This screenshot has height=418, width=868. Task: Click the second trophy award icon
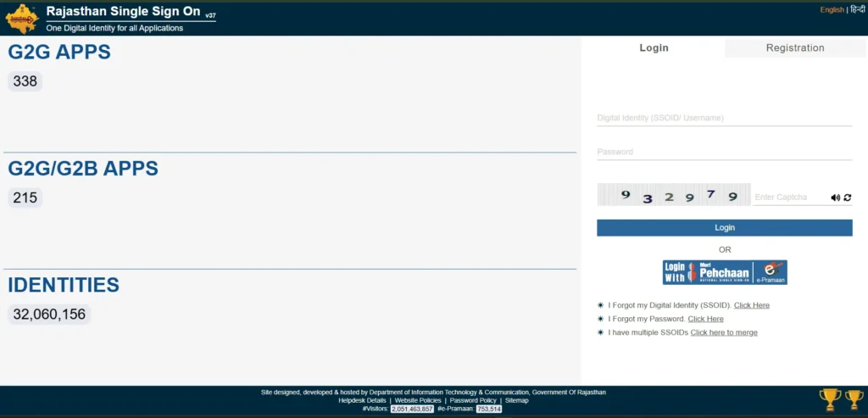pos(854,398)
